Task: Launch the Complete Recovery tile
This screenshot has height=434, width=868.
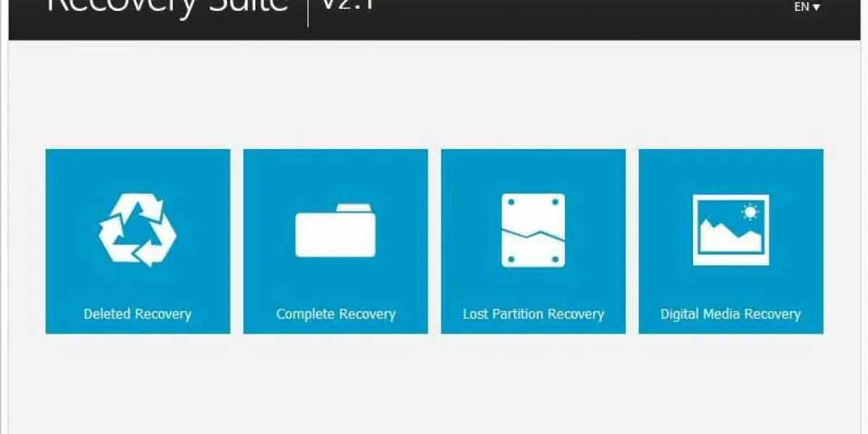Action: (336, 242)
